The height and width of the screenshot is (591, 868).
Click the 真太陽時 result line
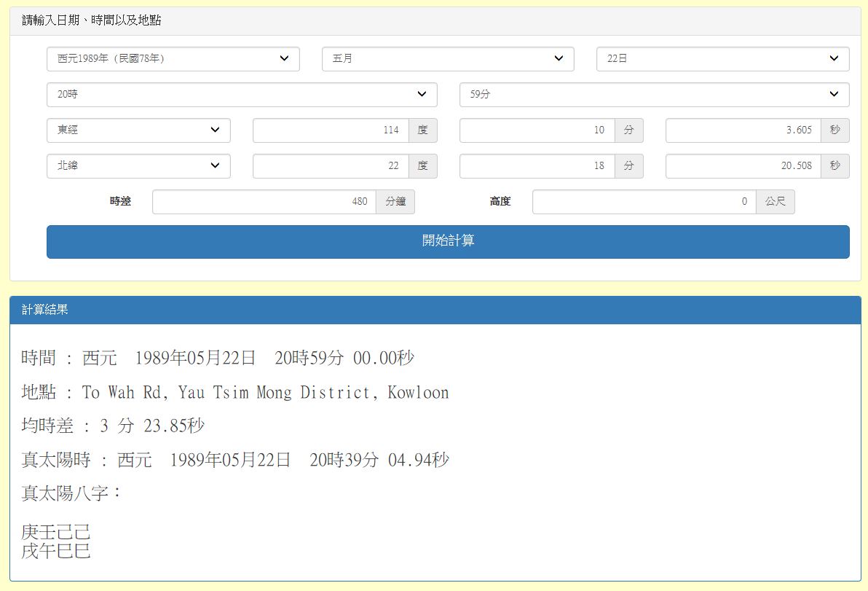[235, 461]
